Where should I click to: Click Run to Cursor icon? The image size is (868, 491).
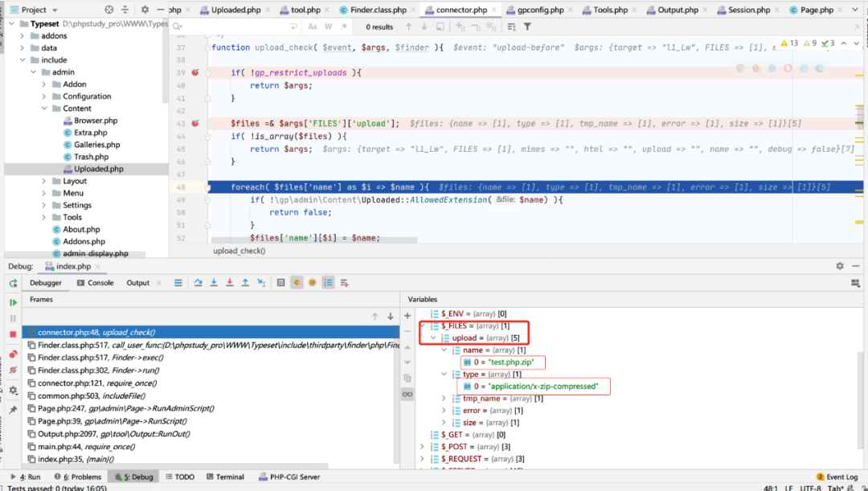(260, 283)
